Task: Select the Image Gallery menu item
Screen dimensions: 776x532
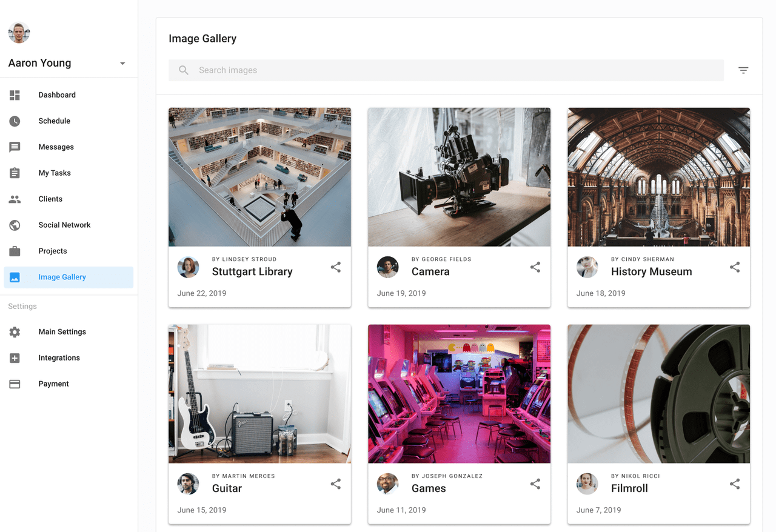Action: 69,277
